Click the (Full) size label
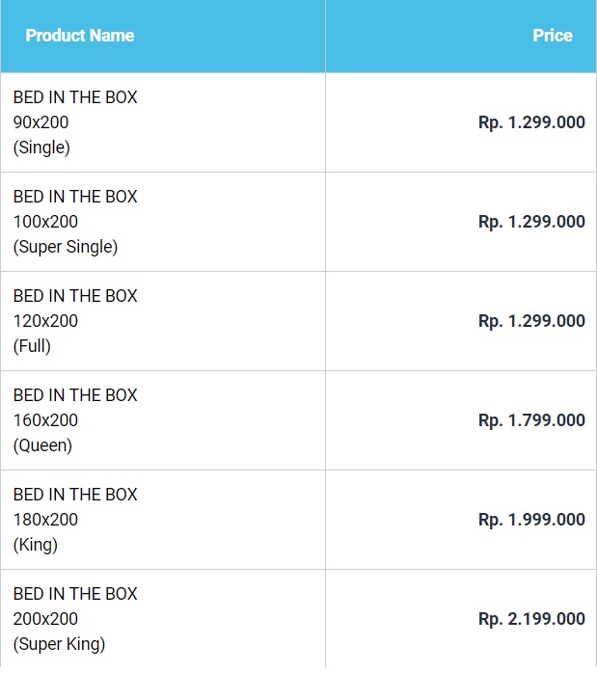The image size is (597, 700). tap(32, 346)
